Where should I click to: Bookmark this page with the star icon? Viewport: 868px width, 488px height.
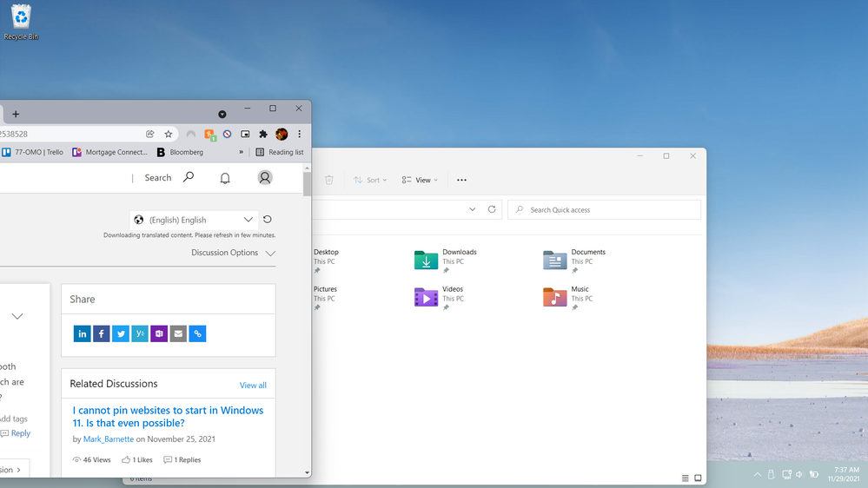pyautogui.click(x=169, y=134)
